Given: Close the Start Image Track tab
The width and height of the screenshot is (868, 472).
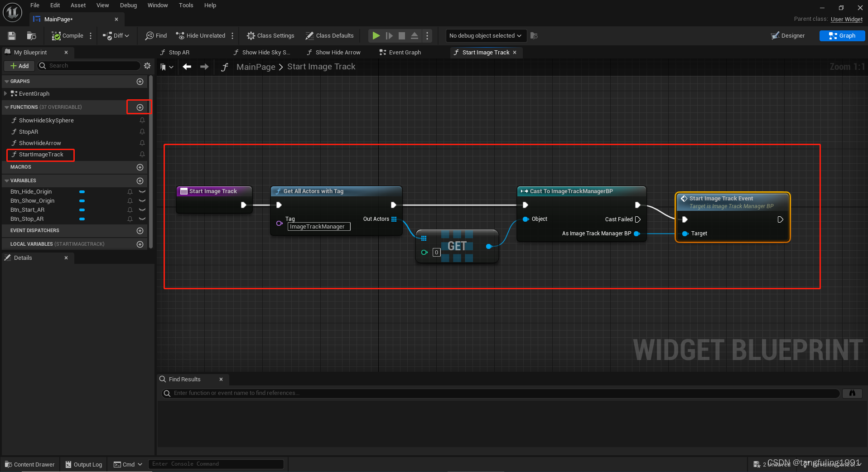Looking at the screenshot, I should (x=515, y=53).
